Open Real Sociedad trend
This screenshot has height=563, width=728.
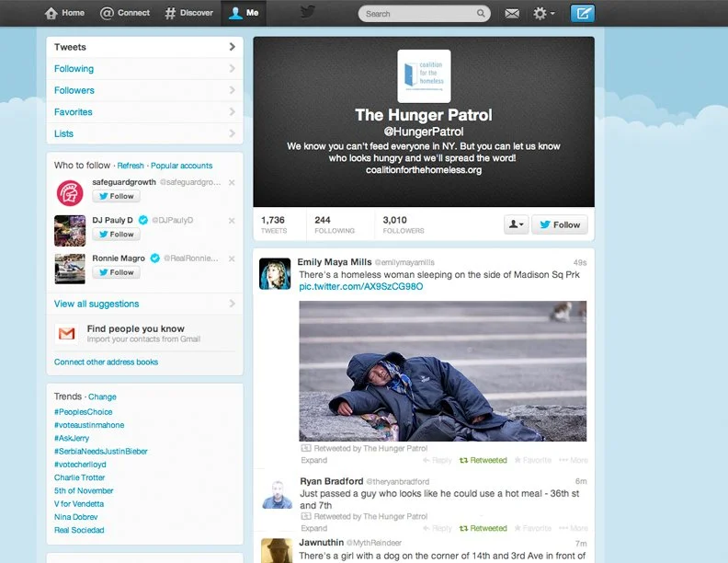[x=79, y=530]
